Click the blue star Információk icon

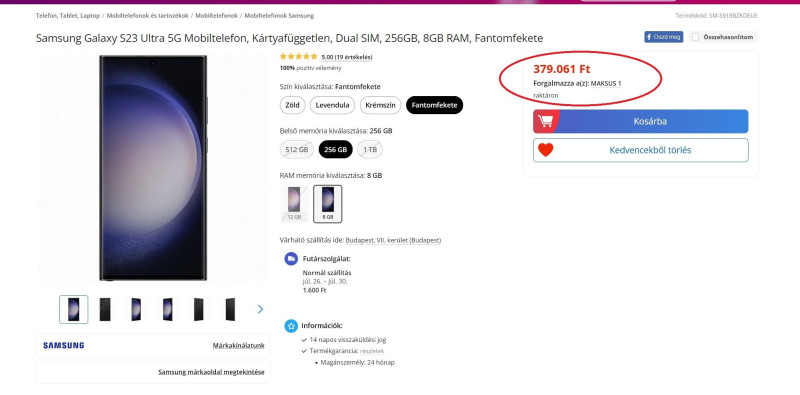coord(291,326)
